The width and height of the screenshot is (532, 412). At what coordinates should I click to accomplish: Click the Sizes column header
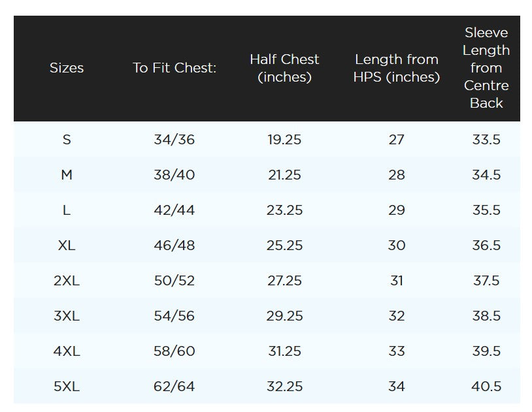click(x=67, y=68)
